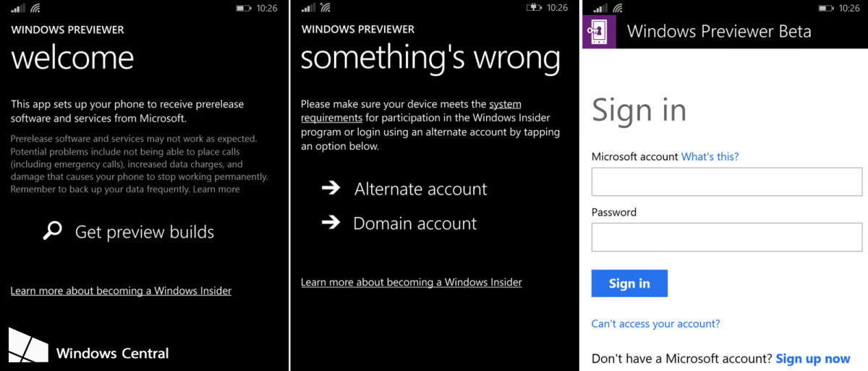
Task: Tap battery icon on Sign in screen
Action: click(825, 8)
